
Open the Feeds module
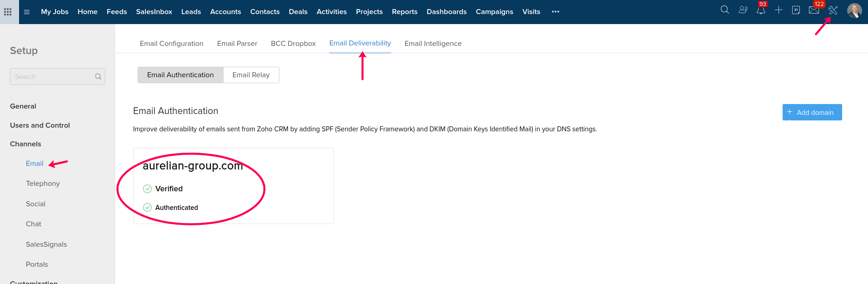point(117,12)
